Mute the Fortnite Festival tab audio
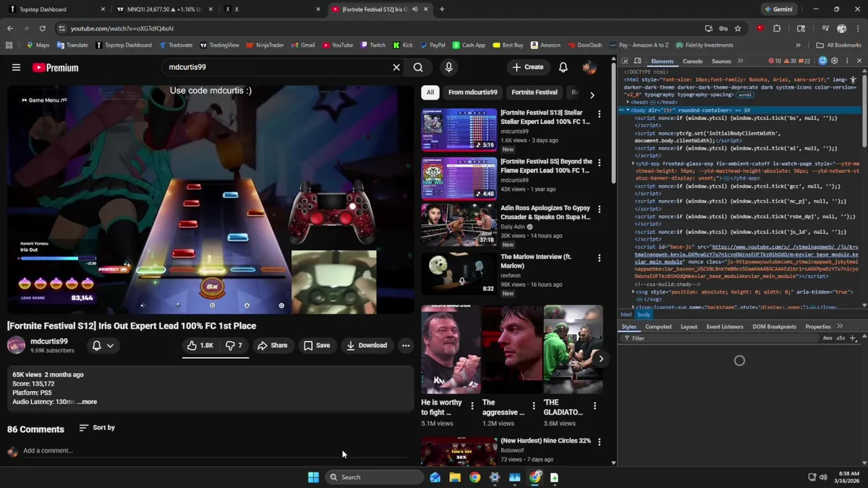This screenshot has width=868, height=488. (414, 9)
